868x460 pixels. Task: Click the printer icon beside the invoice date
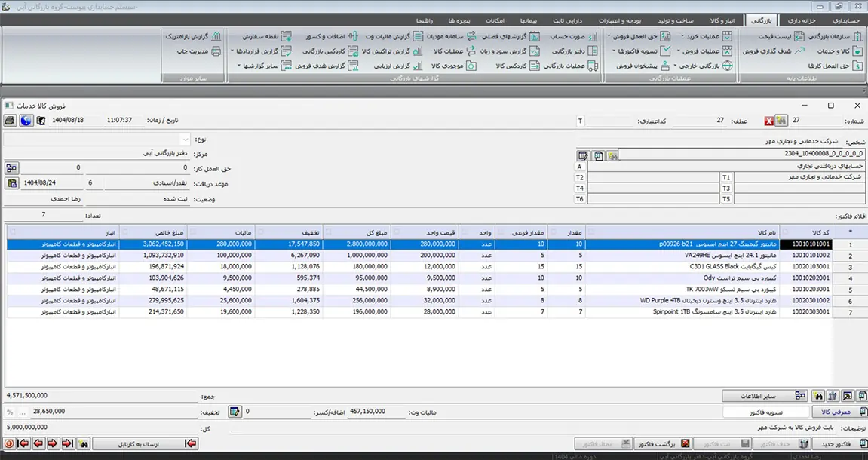[11, 121]
